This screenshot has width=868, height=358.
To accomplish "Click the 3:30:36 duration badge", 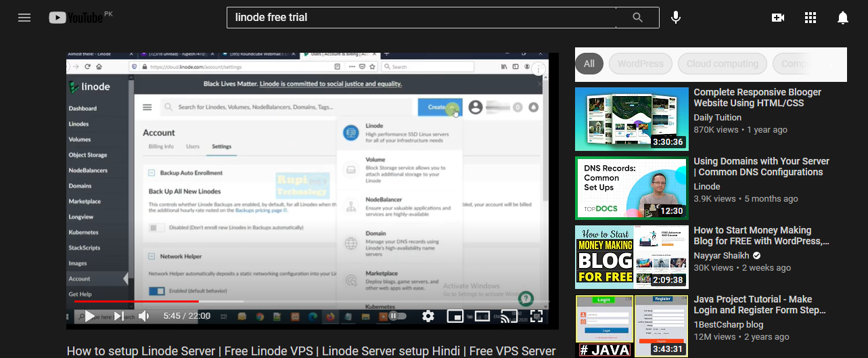I will (668, 142).
